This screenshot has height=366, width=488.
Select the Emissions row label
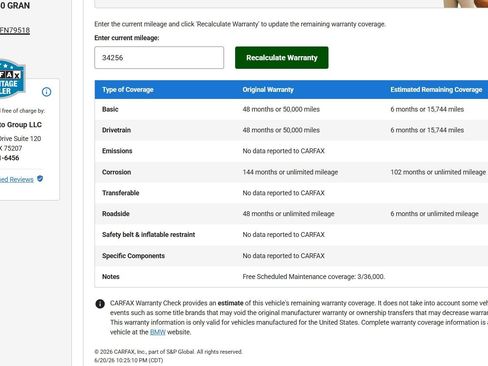117,151
